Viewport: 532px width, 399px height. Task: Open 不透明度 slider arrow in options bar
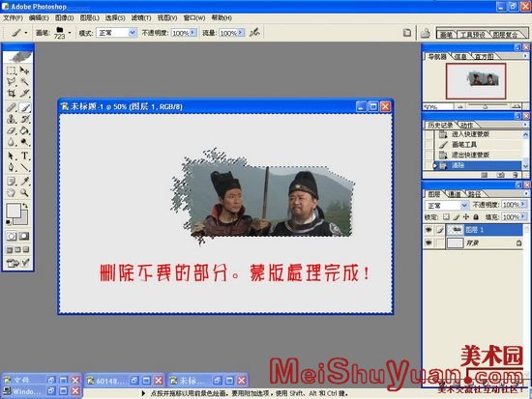coord(193,33)
